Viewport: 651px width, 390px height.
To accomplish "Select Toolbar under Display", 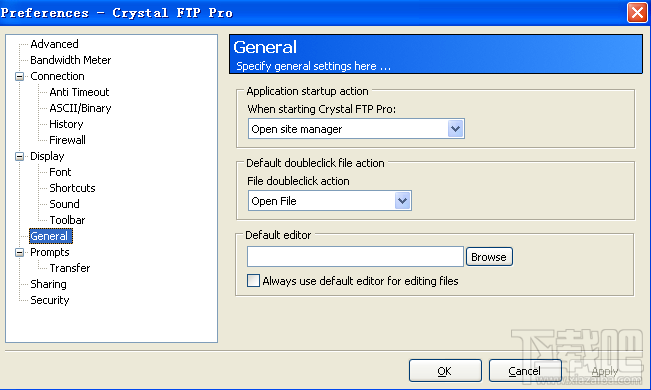I will click(x=67, y=220).
